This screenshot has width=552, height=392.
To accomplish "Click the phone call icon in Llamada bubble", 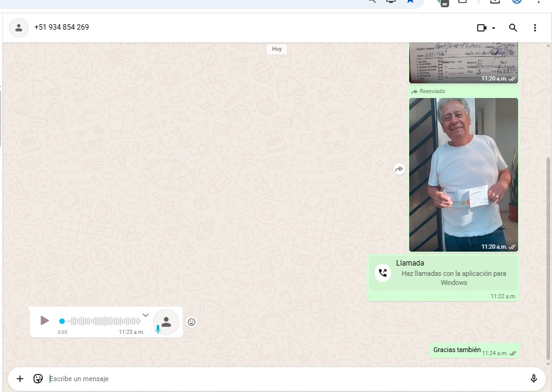I will 383,273.
